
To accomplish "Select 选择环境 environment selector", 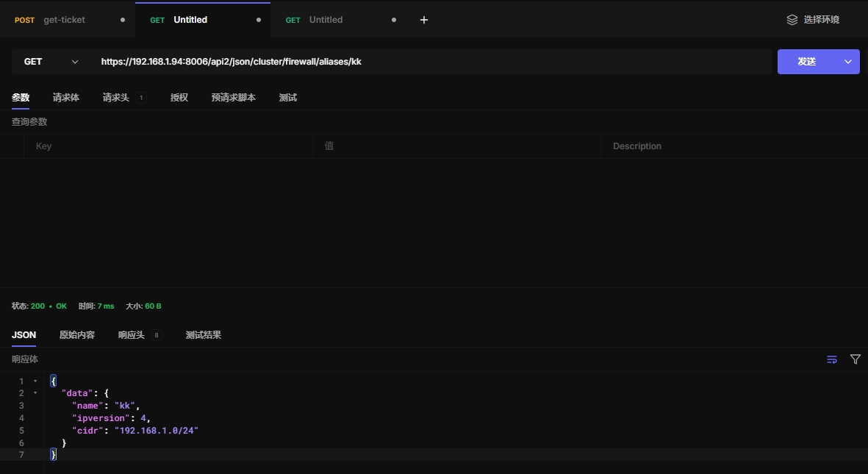I will click(821, 20).
